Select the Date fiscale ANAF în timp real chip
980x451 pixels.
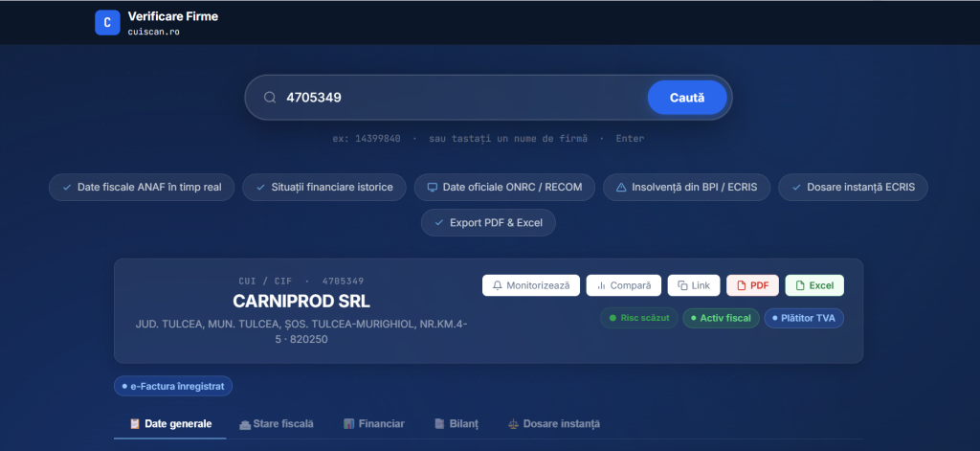[x=142, y=187]
